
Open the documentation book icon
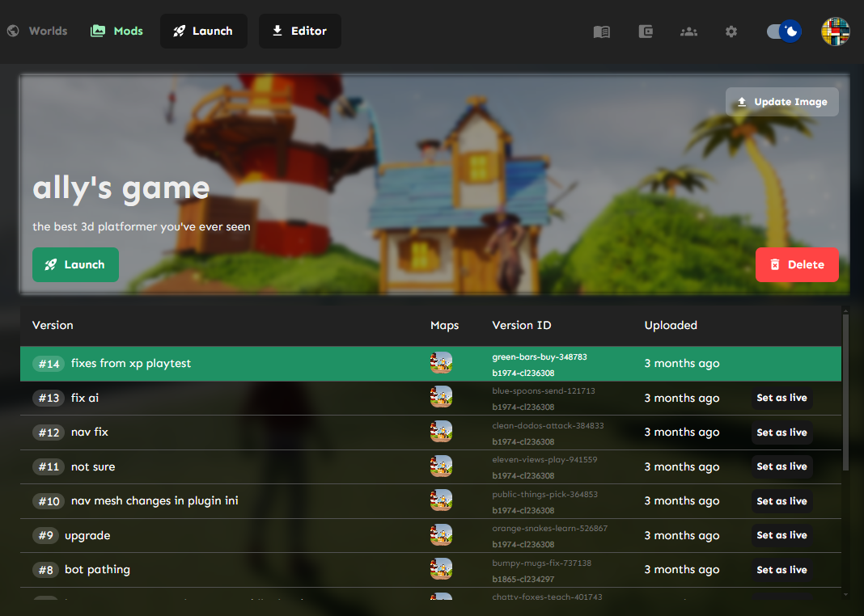601,32
